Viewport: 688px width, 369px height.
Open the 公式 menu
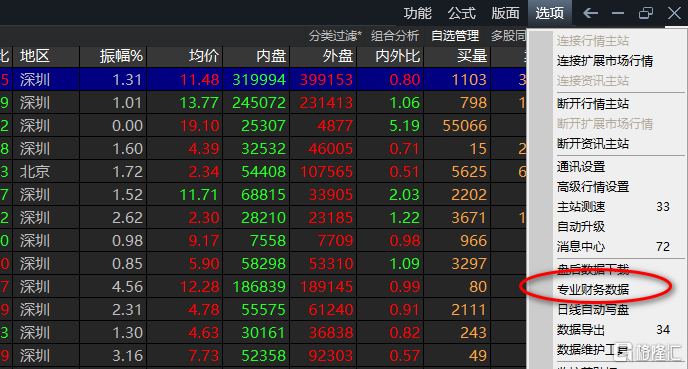coord(462,13)
